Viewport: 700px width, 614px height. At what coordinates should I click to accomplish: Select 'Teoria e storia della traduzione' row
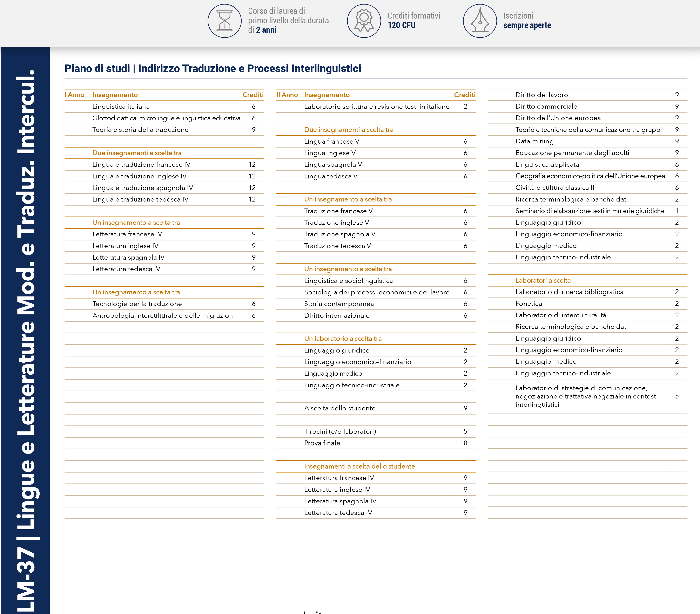(164, 130)
